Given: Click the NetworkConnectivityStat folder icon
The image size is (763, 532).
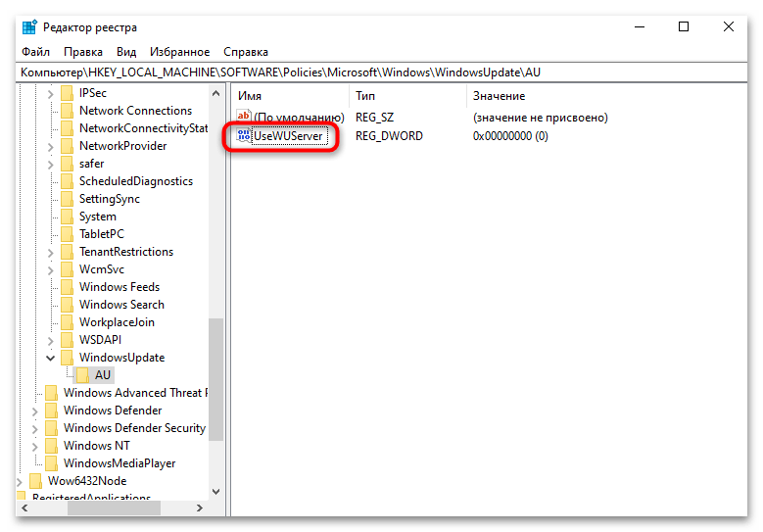Looking at the screenshot, I should coord(68,128).
